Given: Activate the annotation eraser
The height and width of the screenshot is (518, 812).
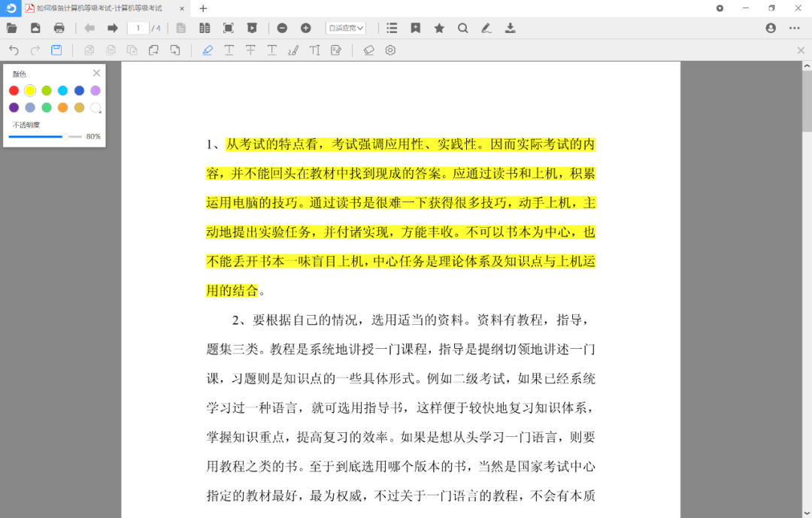Looking at the screenshot, I should [369, 50].
